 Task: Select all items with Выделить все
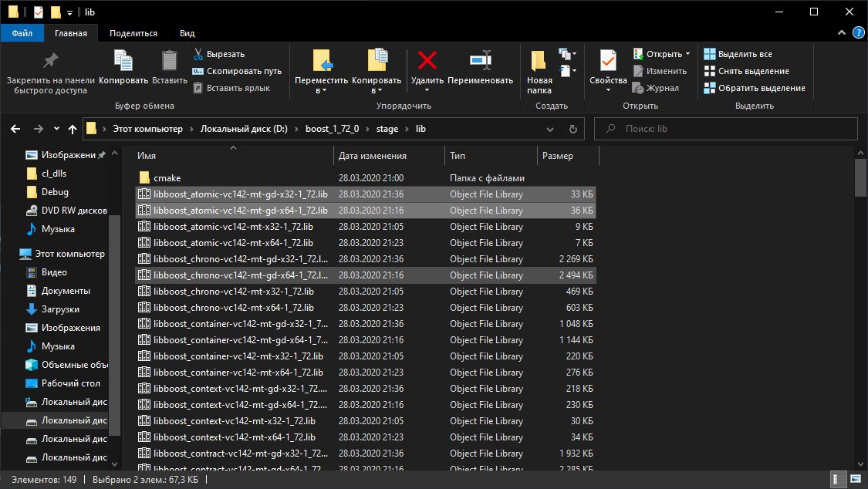(738, 54)
